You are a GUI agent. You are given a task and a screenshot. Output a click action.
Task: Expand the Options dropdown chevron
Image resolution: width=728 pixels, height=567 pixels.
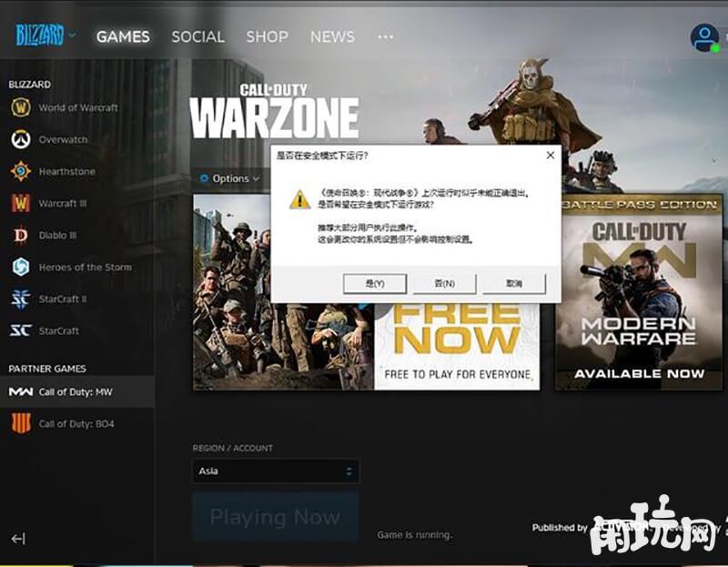click(x=257, y=178)
